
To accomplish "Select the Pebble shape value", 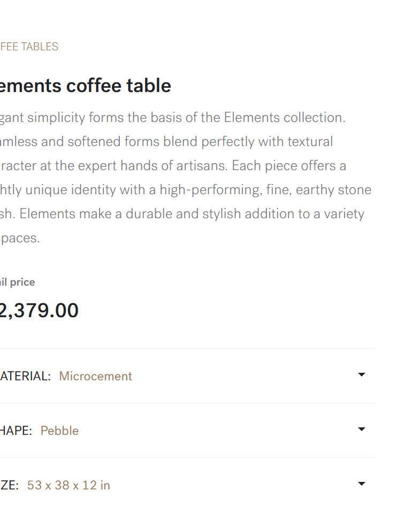I will coord(59,431).
